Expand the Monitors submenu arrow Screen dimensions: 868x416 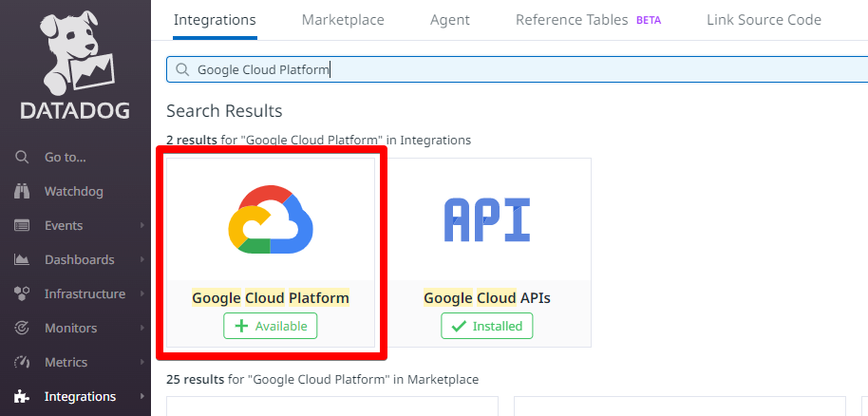[x=142, y=328]
